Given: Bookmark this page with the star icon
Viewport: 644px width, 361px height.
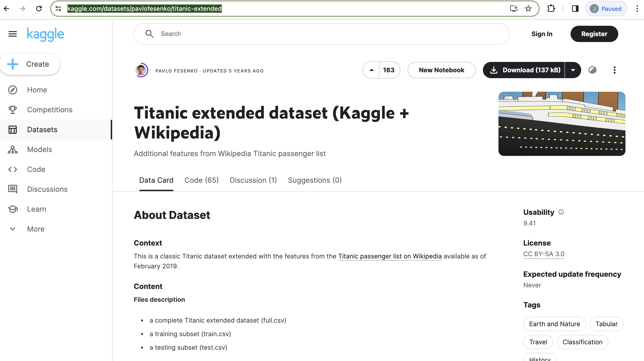Looking at the screenshot, I should [x=528, y=9].
